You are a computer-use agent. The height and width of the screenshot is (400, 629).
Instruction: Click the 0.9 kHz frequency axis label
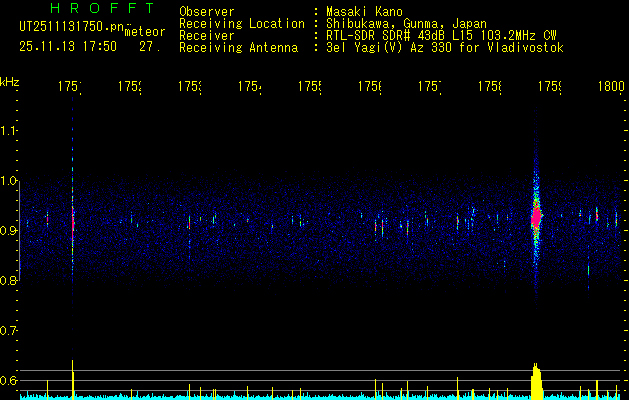(x=8, y=230)
